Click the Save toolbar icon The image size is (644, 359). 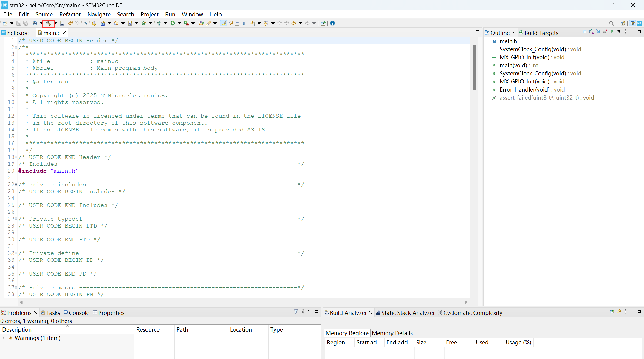[18, 23]
